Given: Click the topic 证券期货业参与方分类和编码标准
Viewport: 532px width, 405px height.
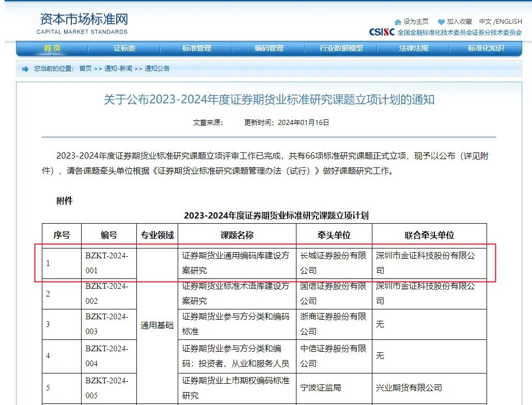Looking at the screenshot, I should pyautogui.click(x=237, y=324).
